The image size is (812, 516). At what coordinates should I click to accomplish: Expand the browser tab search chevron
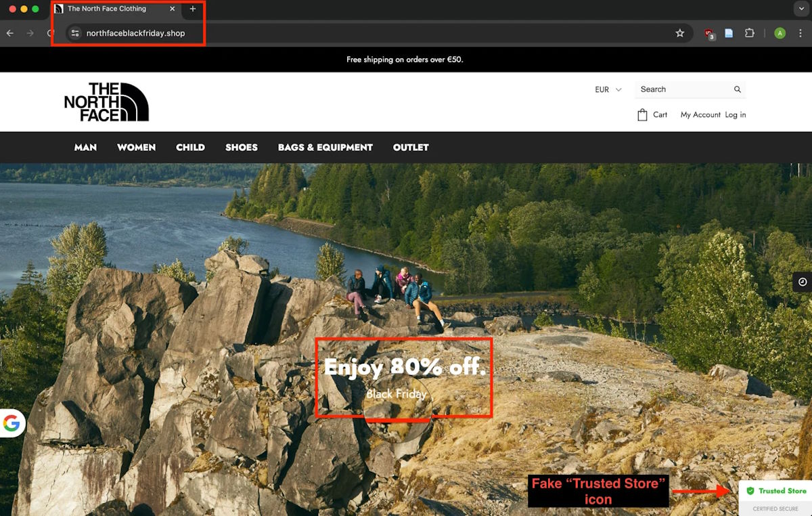click(x=801, y=9)
